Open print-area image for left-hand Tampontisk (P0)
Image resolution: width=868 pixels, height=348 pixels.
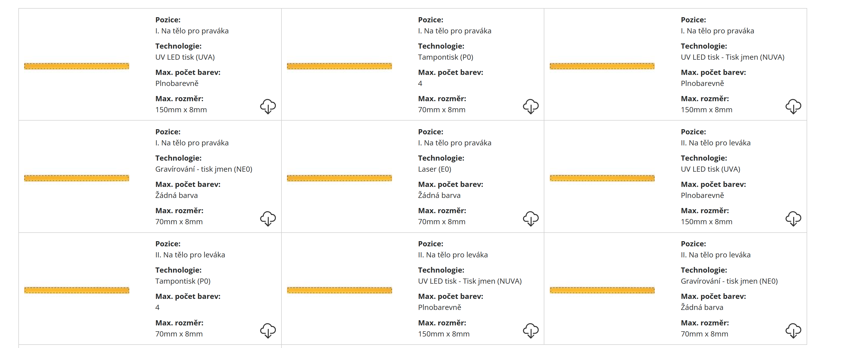[x=77, y=290]
